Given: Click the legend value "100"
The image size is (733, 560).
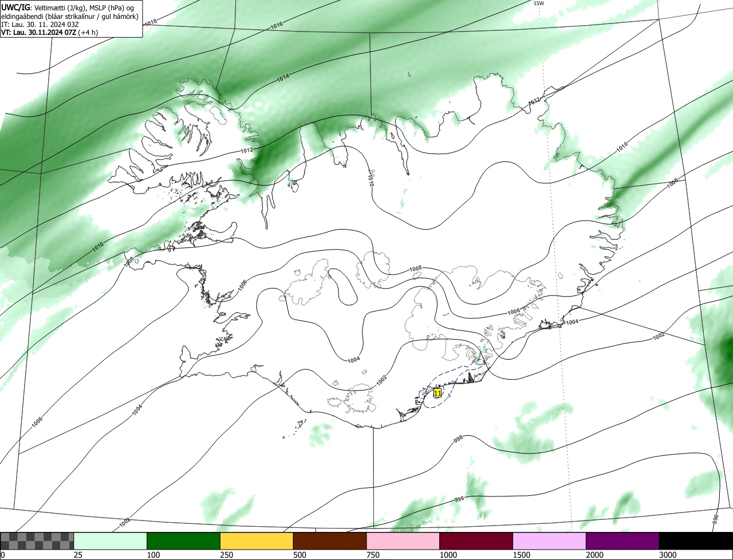Looking at the screenshot, I should [x=153, y=555].
